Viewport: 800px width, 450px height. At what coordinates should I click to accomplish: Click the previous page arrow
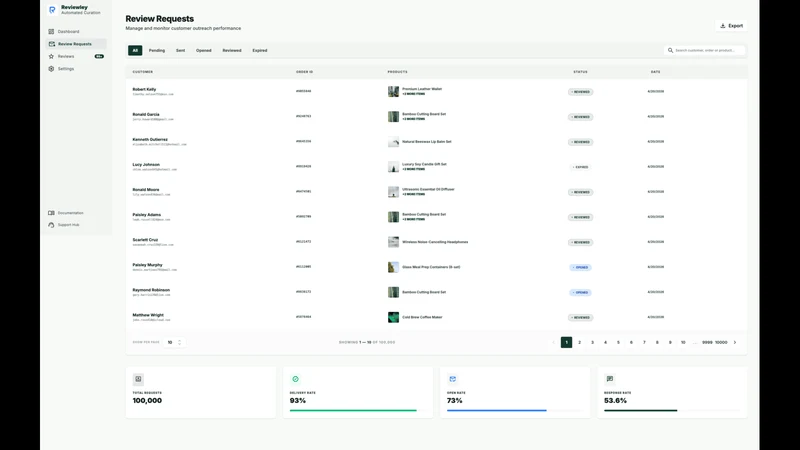(554, 342)
